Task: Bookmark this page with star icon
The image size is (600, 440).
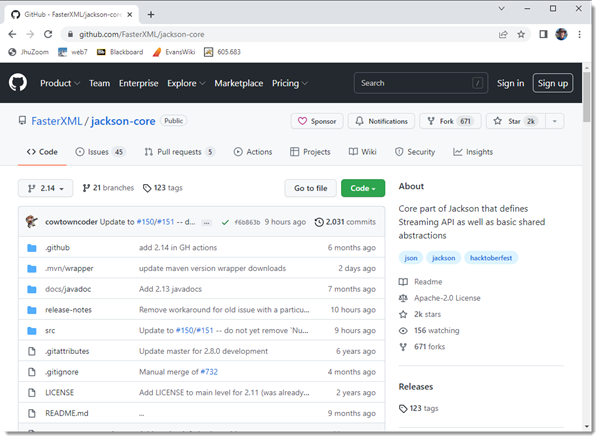Action: (x=521, y=34)
